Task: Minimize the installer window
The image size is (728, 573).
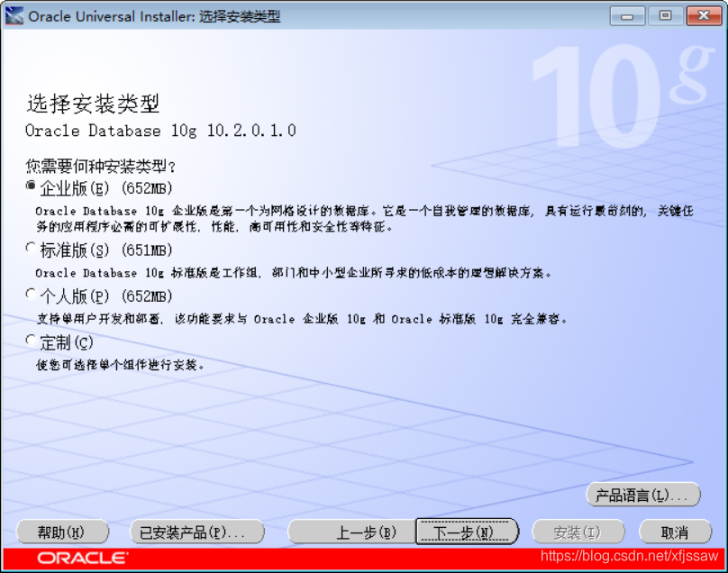Action: point(627,16)
